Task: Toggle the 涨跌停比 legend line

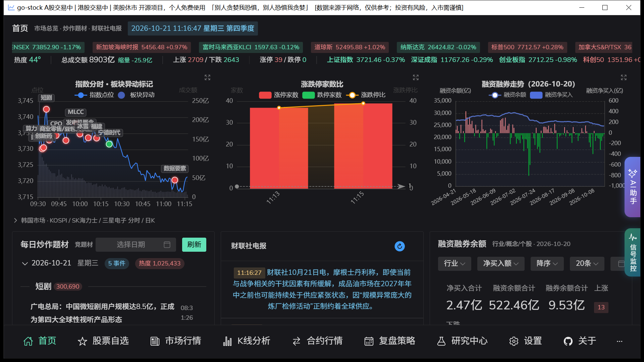Action: click(366, 95)
